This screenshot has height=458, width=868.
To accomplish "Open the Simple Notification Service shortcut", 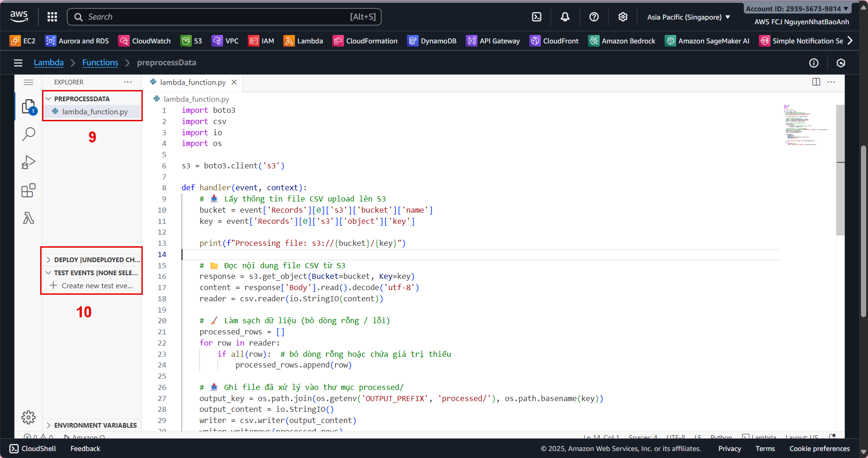I will [x=801, y=41].
